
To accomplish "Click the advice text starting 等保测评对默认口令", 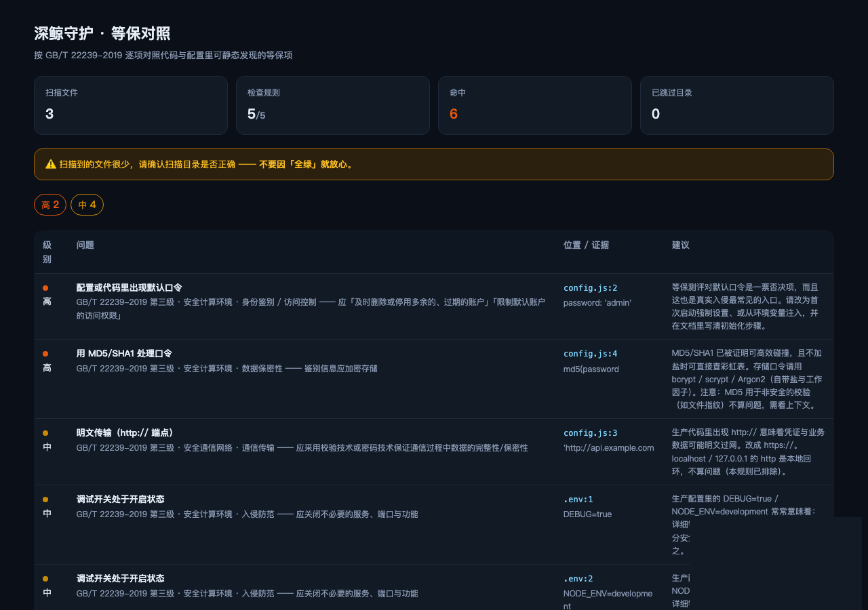I will 746,306.
